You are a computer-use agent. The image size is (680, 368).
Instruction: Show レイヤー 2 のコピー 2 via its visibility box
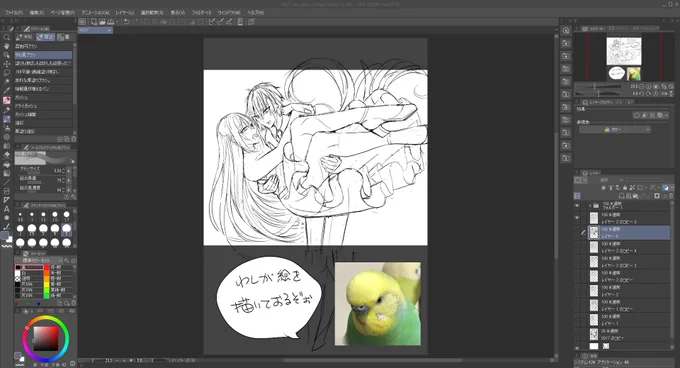(x=577, y=262)
